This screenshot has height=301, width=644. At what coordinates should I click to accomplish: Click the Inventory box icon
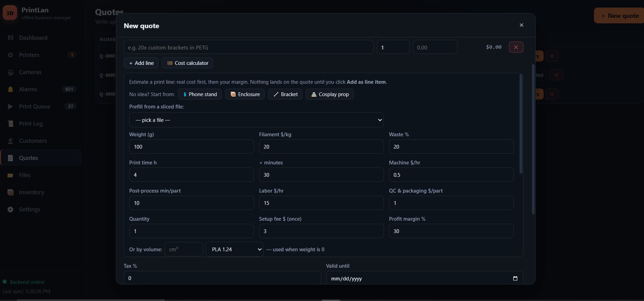(x=11, y=192)
